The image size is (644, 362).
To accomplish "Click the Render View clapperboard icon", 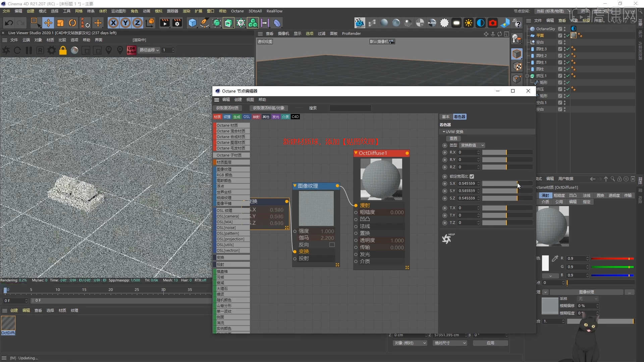I will [x=165, y=23].
